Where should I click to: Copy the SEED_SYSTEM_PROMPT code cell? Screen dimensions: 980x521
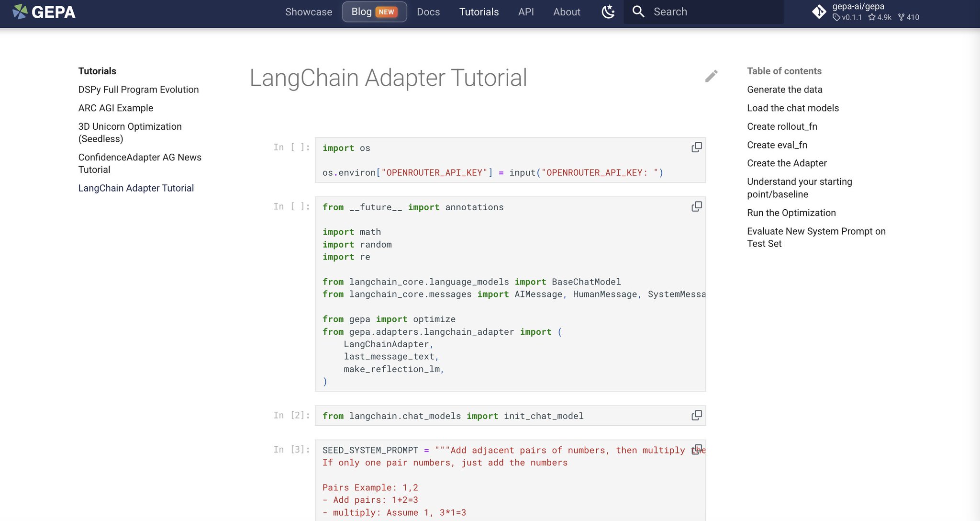click(x=697, y=450)
